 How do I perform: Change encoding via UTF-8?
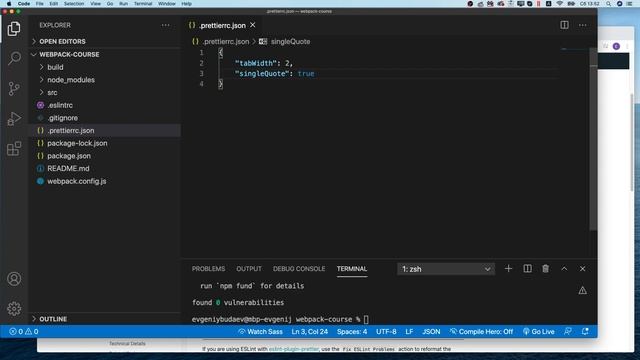coord(386,331)
